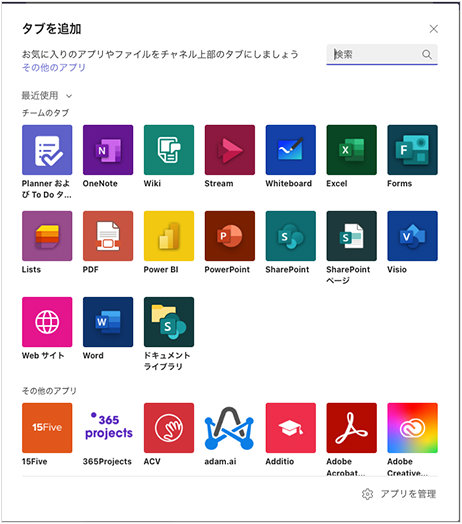Click the PowerPoint label text
The image size is (462, 524).
[x=227, y=269]
